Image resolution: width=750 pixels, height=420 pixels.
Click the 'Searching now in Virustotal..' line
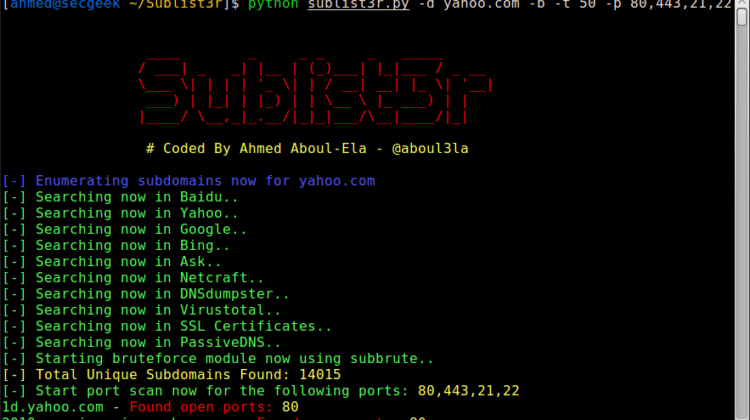[142, 310]
